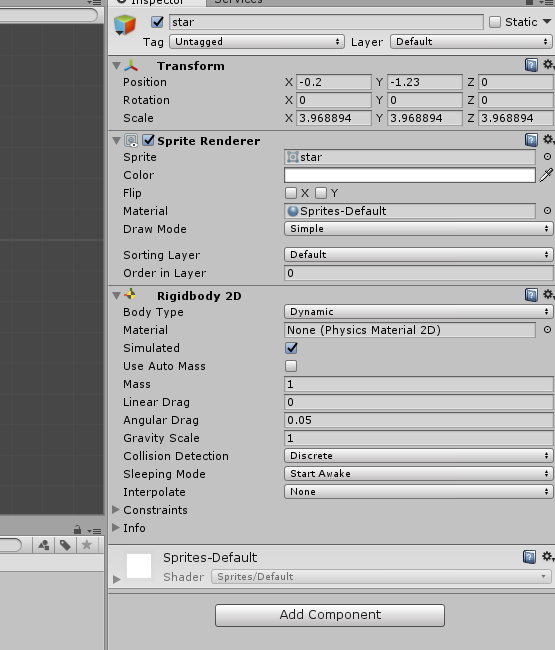The width and height of the screenshot is (555, 650).
Task: Click the Sprite Renderer component icon
Action: coord(131,141)
